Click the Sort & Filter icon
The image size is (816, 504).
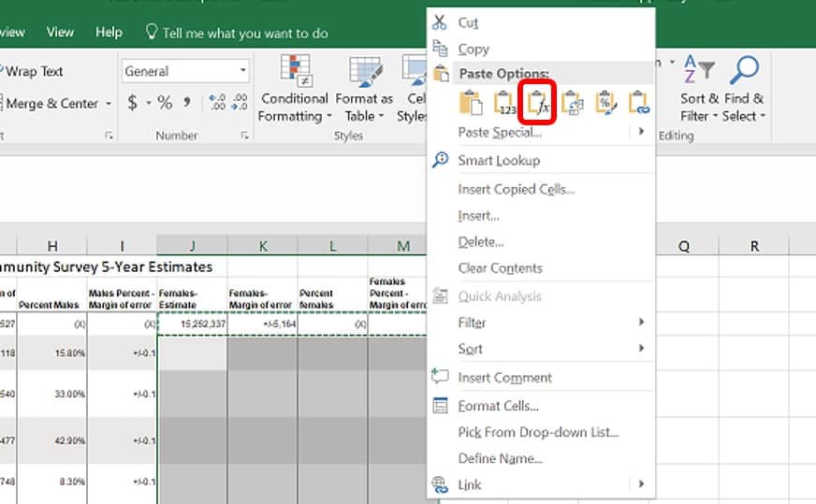[x=699, y=69]
